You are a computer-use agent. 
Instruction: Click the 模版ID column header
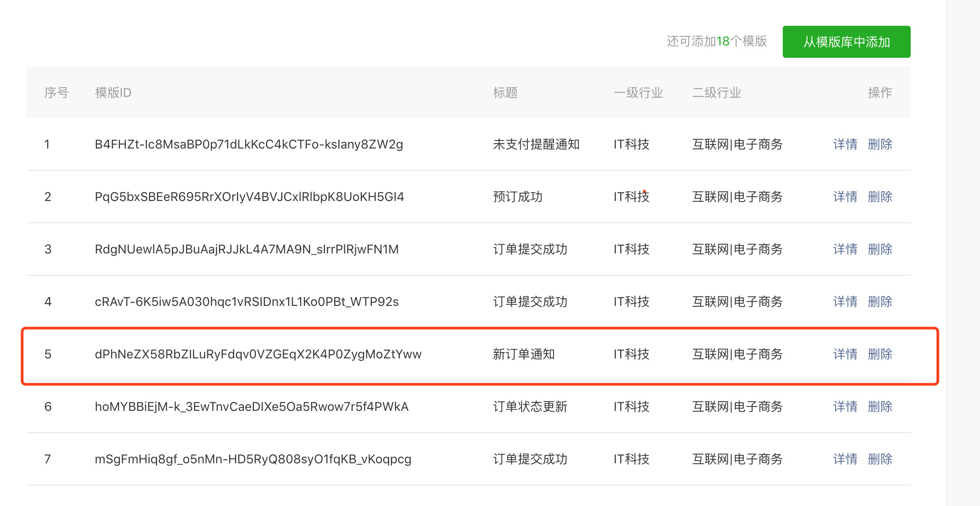[x=113, y=93]
